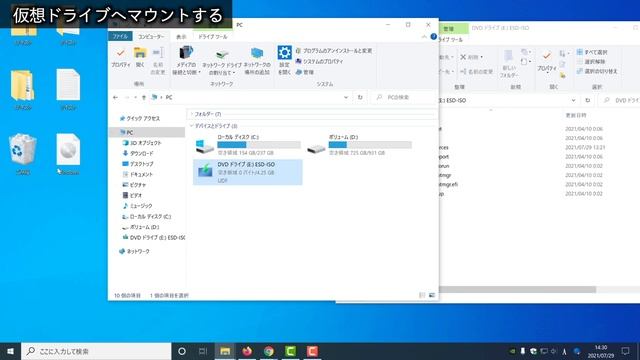Open ネットワークドライブの割り当て dropdown
The height and width of the screenshot is (360, 640).
tap(222, 62)
